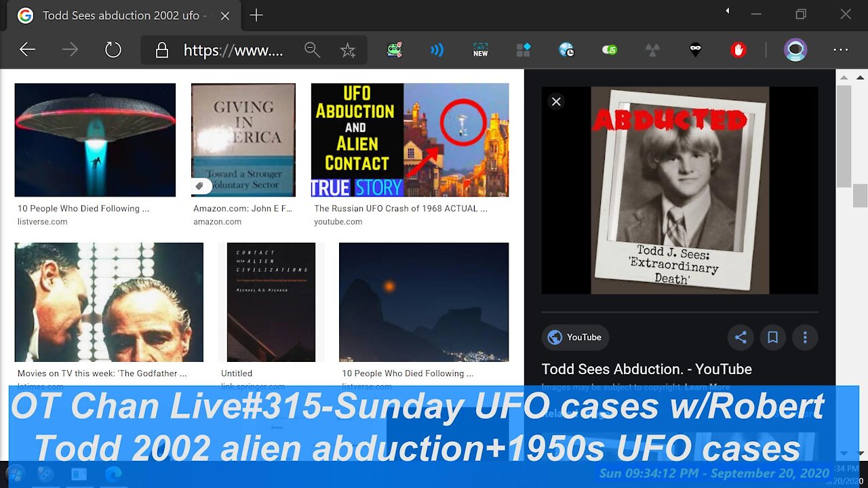
Task: Open the Giving in America book image
Action: point(243,140)
